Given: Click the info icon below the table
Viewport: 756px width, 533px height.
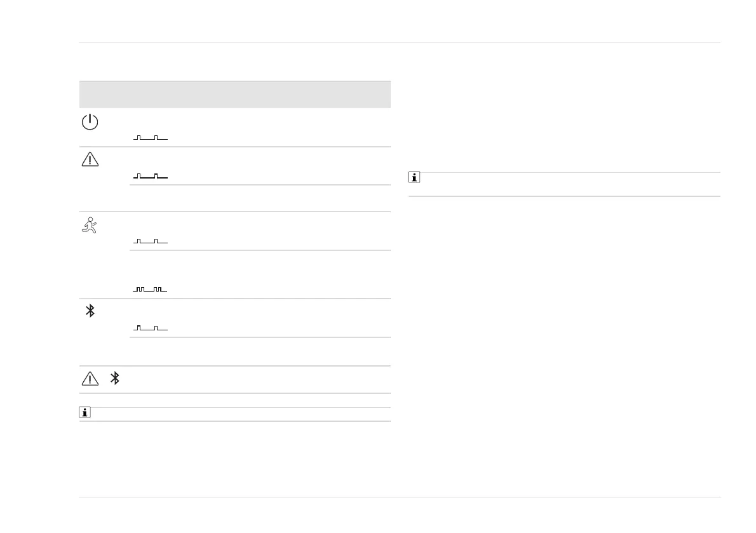Looking at the screenshot, I should pyautogui.click(x=84, y=414).
